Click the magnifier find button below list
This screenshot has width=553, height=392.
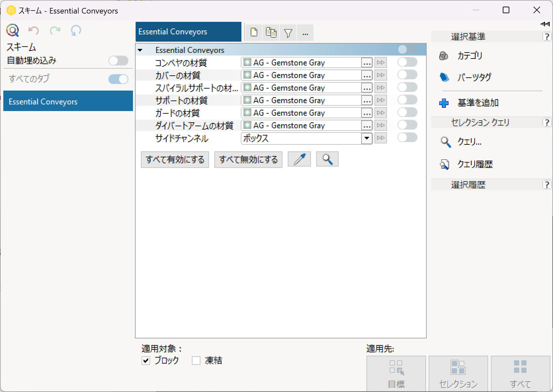click(327, 159)
